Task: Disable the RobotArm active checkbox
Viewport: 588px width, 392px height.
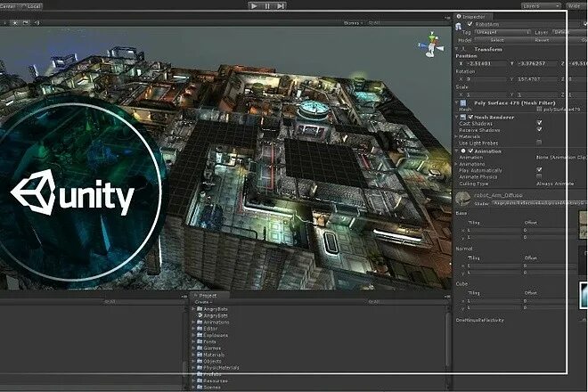Action: pyautogui.click(x=470, y=24)
